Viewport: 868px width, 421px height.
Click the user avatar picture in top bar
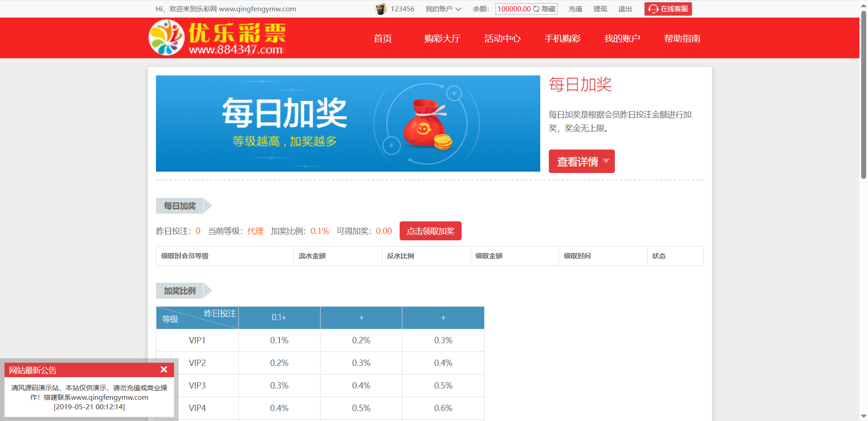tap(381, 9)
